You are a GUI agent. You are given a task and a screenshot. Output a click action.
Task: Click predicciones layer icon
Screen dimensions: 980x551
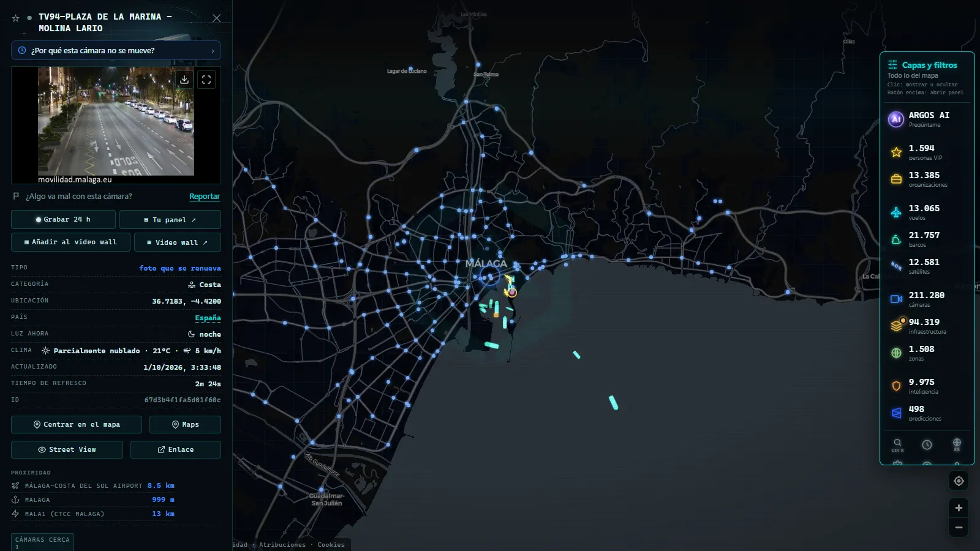896,413
